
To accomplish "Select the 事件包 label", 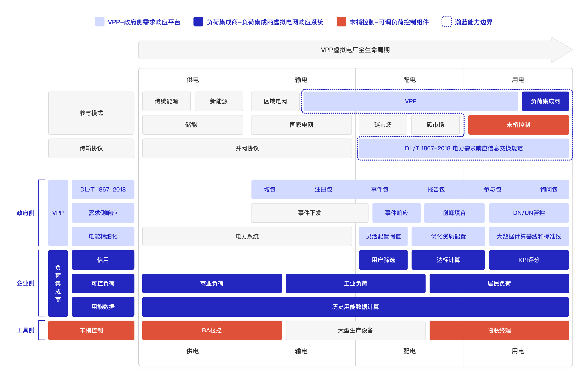I will [379, 189].
